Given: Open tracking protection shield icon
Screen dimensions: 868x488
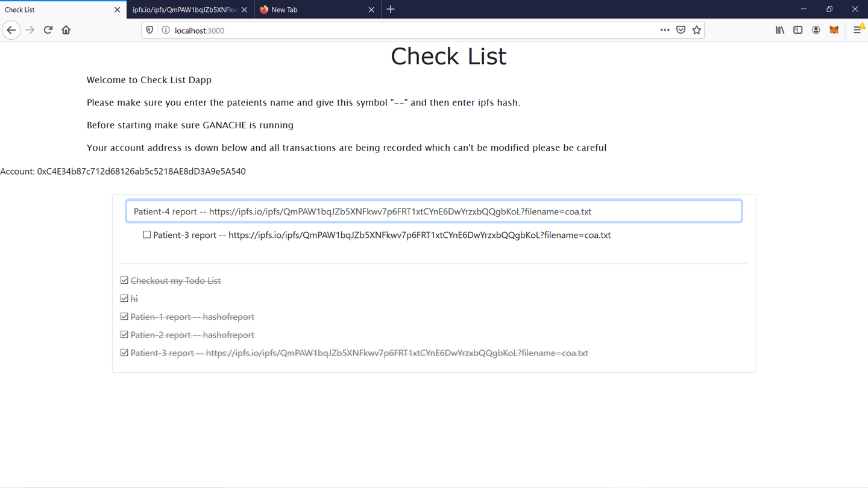Looking at the screenshot, I should point(150,30).
